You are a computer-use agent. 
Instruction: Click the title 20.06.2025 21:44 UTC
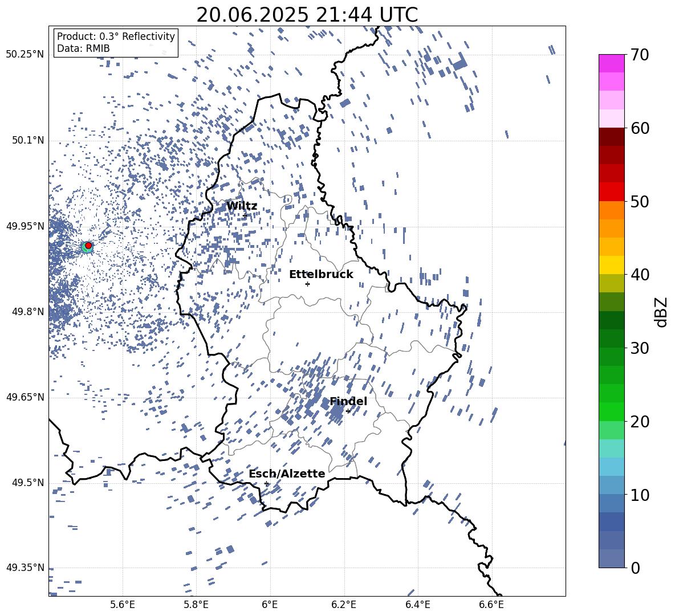coord(307,15)
